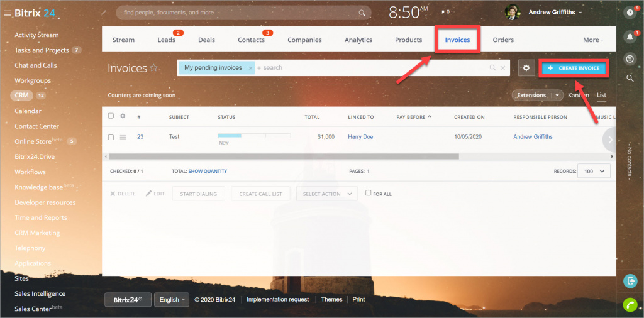644x318 pixels.
Task: Open Tasks and Projects in sidebar
Action: [42, 50]
